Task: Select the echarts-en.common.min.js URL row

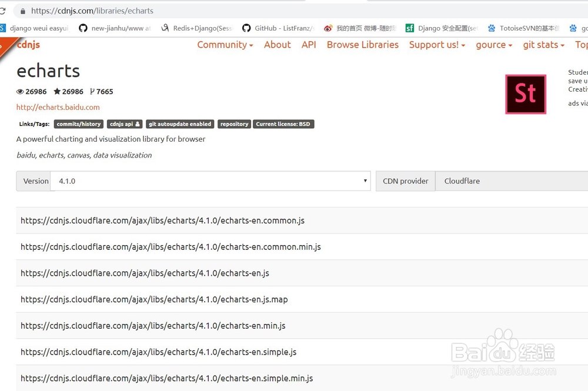Action: (302, 247)
